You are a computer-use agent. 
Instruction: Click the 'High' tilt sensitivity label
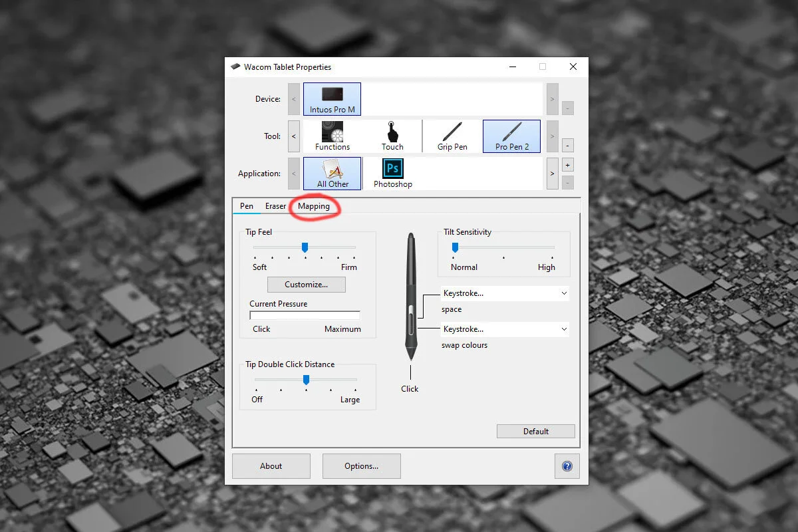point(547,267)
